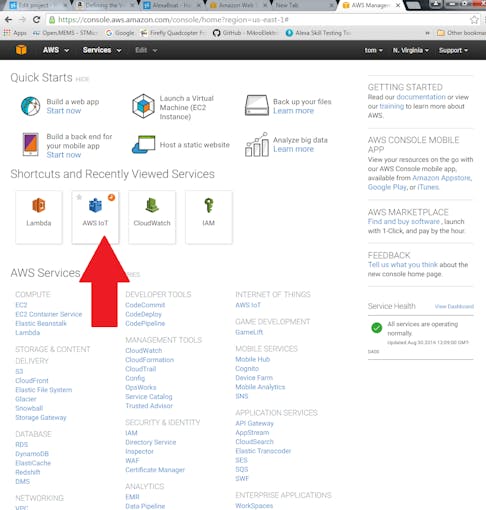Open Elastic Beanstalk service link
The height and width of the screenshot is (510, 486).
[x=41, y=323]
